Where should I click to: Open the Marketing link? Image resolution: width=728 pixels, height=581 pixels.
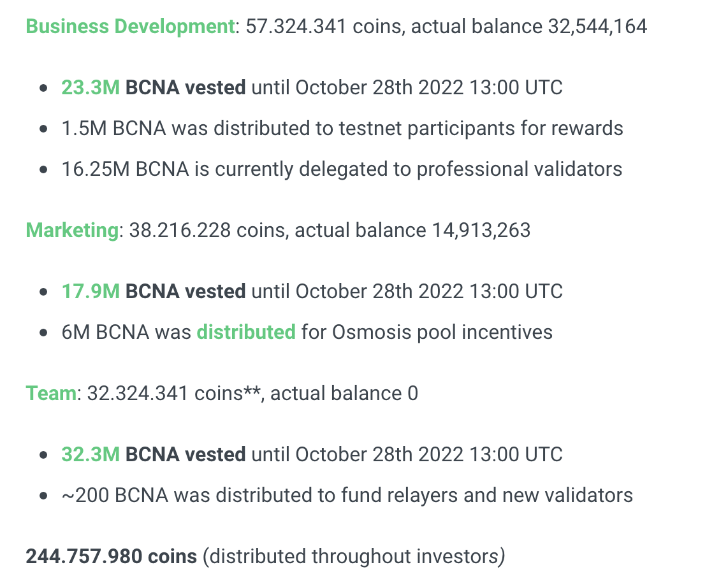click(x=72, y=230)
